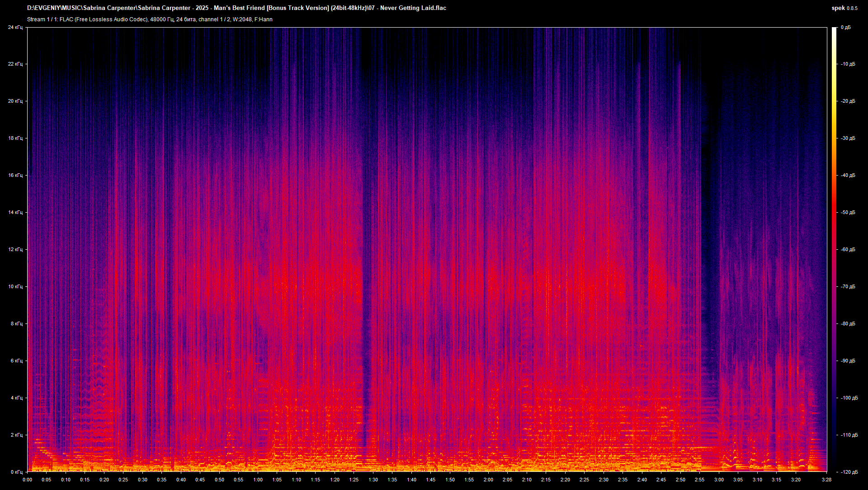Click the 2:00 time axis marker

[x=488, y=480]
